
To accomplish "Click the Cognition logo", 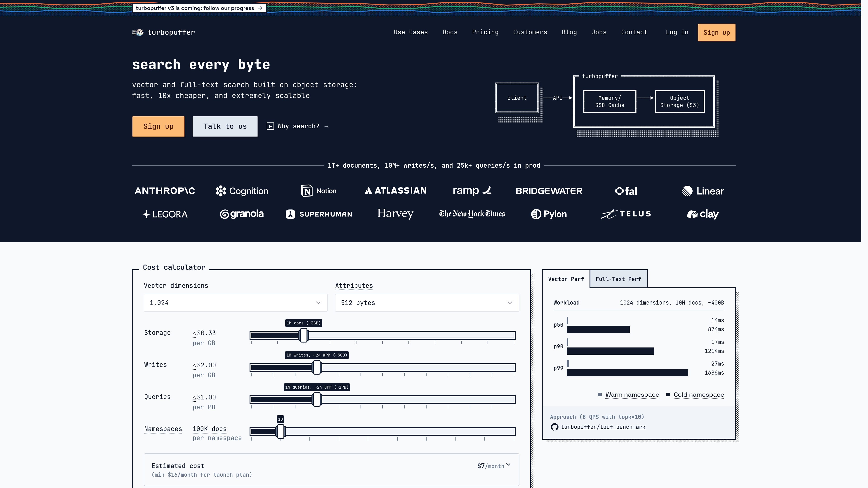I will pos(242,191).
